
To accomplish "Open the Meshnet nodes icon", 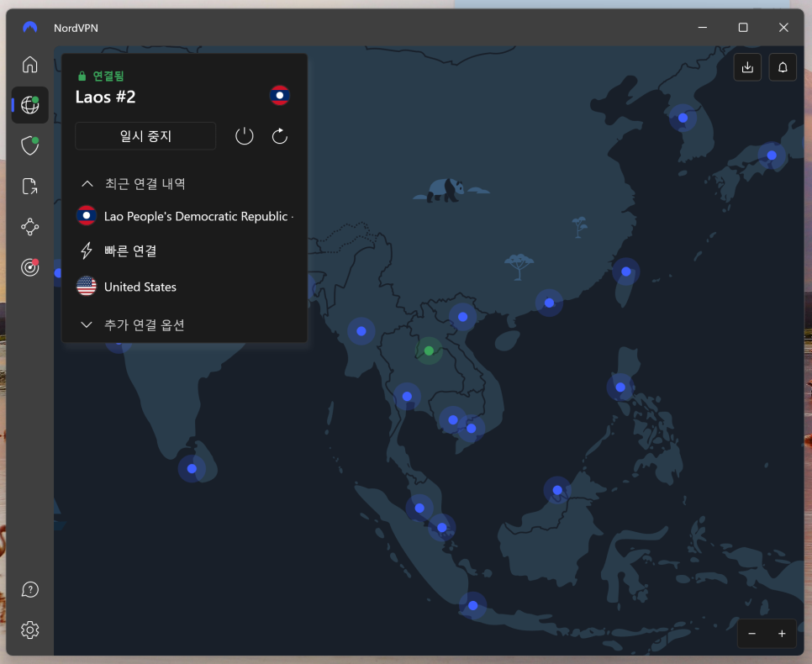I will [x=30, y=226].
